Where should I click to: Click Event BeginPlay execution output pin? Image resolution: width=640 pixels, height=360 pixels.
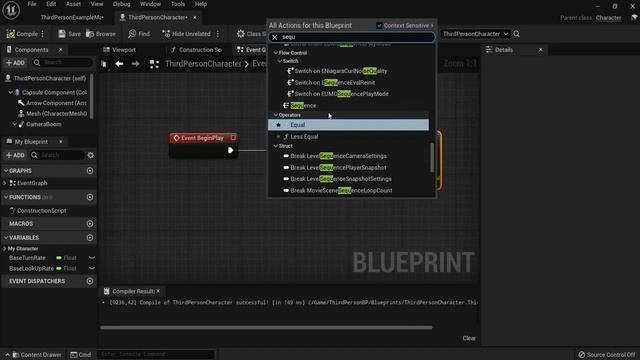230,150
